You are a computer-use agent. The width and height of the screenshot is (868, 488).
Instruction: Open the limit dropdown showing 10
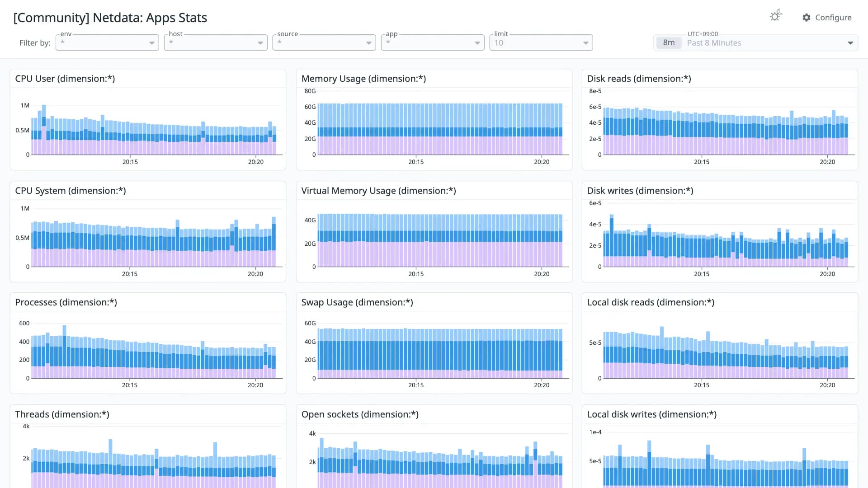tap(541, 42)
